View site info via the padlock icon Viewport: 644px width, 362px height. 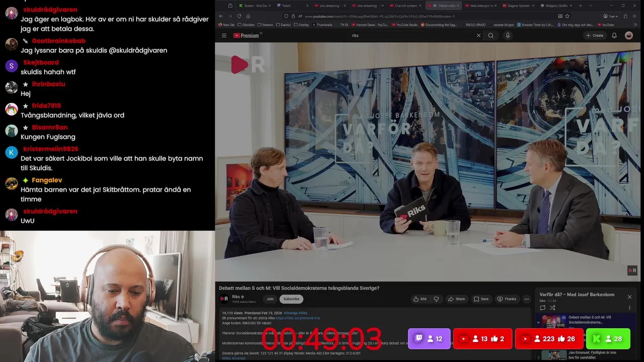tap(293, 16)
